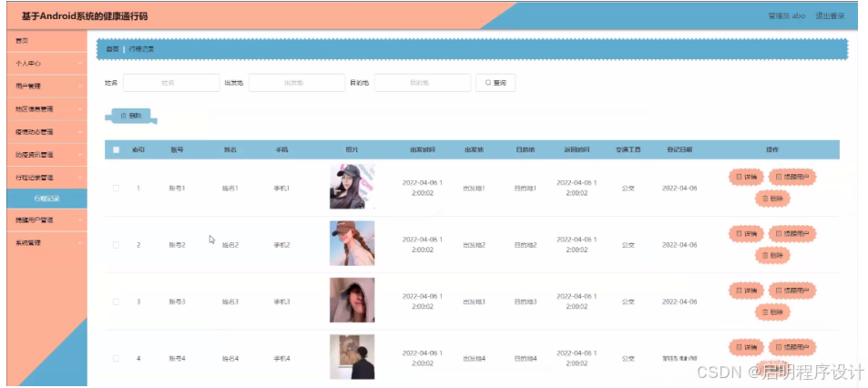Screen dimensions: 868x388
Task: Expand the 系统管理 sidebar menu
Action: 47,243
